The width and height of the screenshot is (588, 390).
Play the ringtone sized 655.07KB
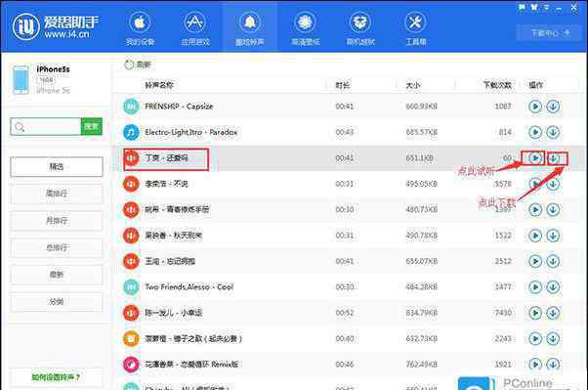click(x=535, y=261)
